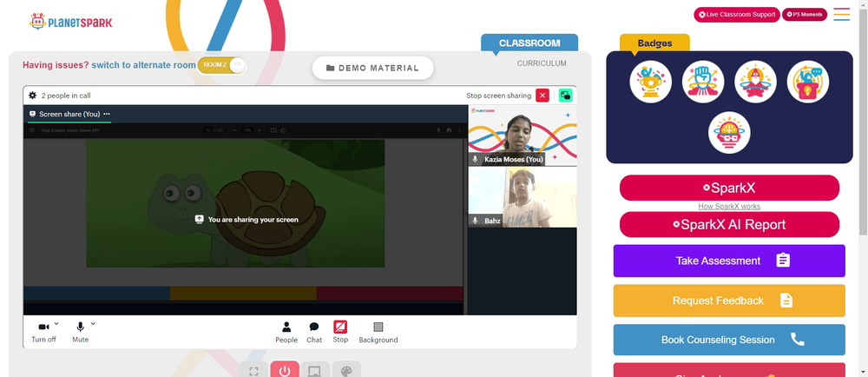Click the trophy star badge
Viewport: 868px width, 377px height.
650,82
